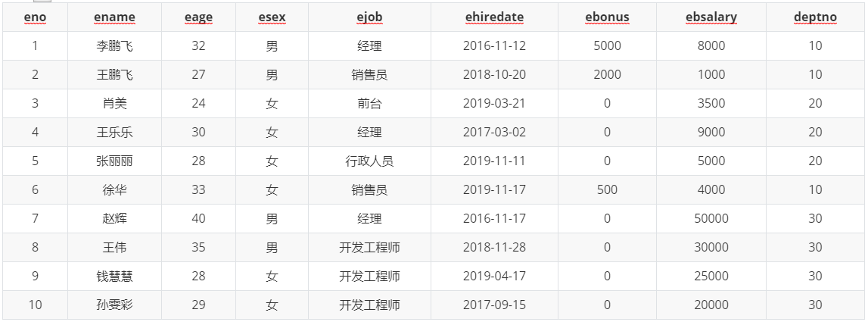868x322 pixels.
Task: Click the eage column header
Action: pos(199,17)
